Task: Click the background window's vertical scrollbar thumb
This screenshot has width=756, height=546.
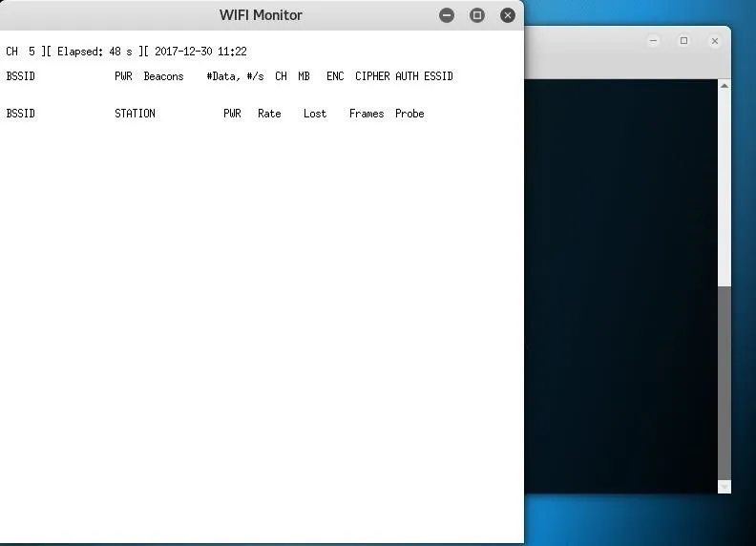Action: (724, 383)
